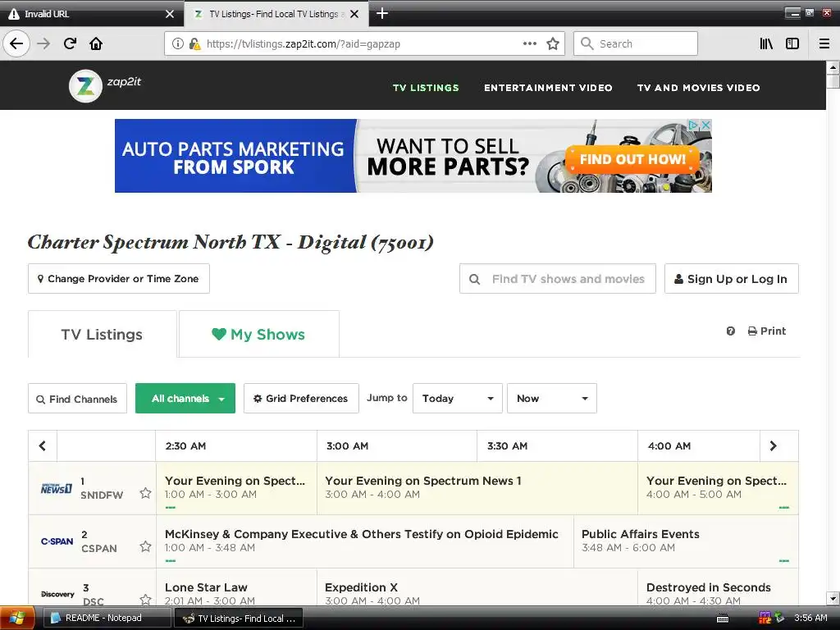Image resolution: width=840 pixels, height=630 pixels.
Task: Go back using browser back arrow
Action: pyautogui.click(x=16, y=43)
